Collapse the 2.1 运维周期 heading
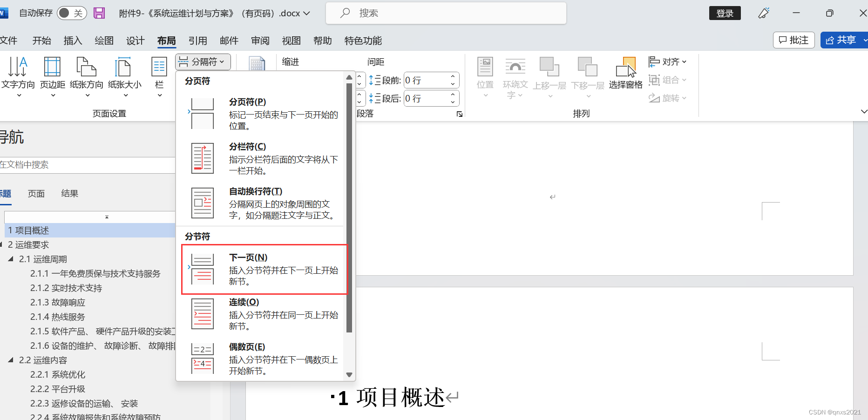 [x=11, y=259]
